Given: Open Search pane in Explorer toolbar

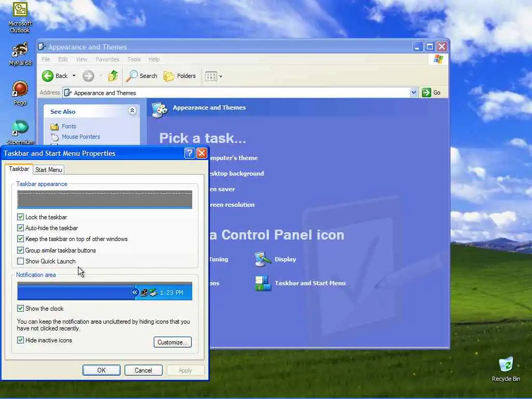Looking at the screenshot, I should (x=142, y=76).
